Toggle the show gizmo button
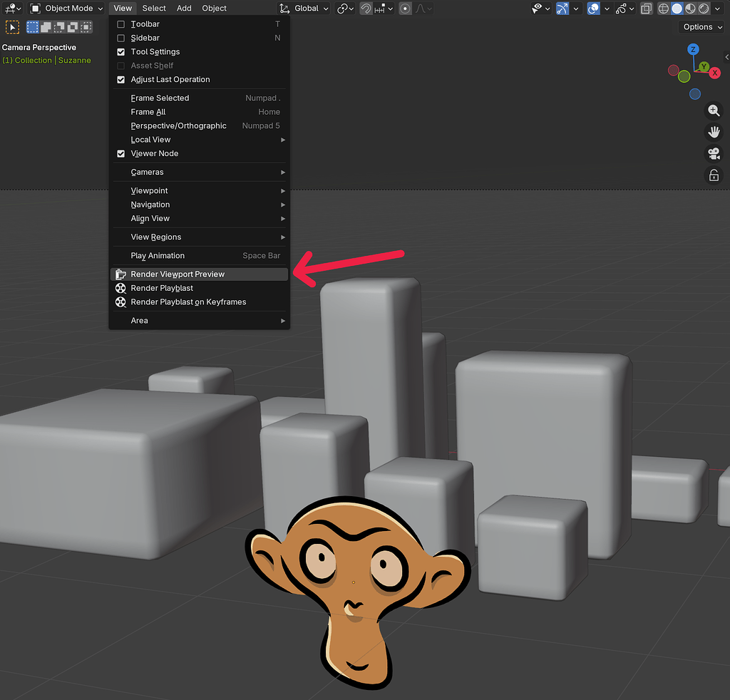730x700 pixels. coord(562,9)
